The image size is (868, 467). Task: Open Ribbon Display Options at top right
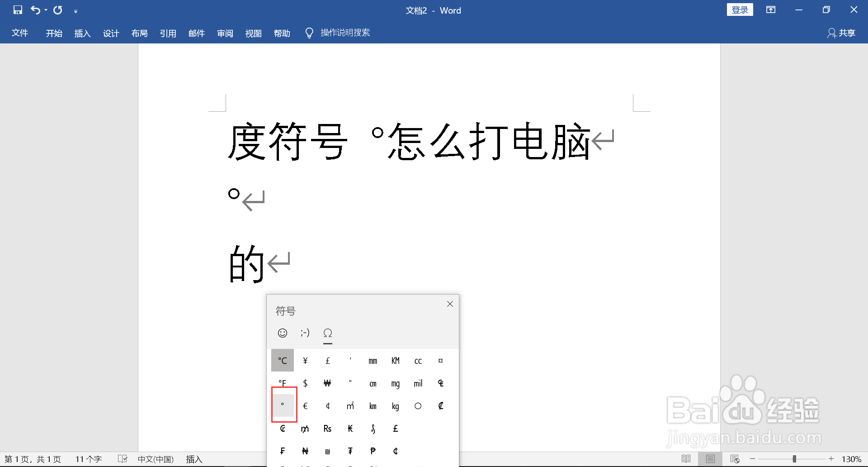click(771, 10)
